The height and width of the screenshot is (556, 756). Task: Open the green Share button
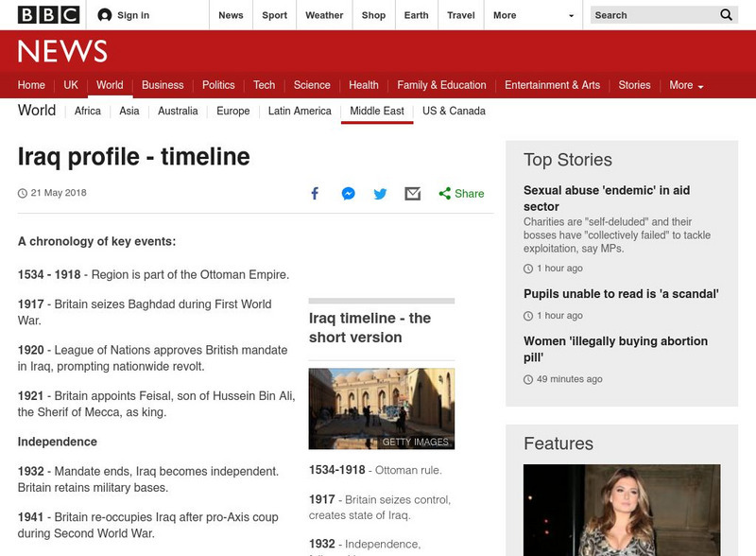click(461, 194)
